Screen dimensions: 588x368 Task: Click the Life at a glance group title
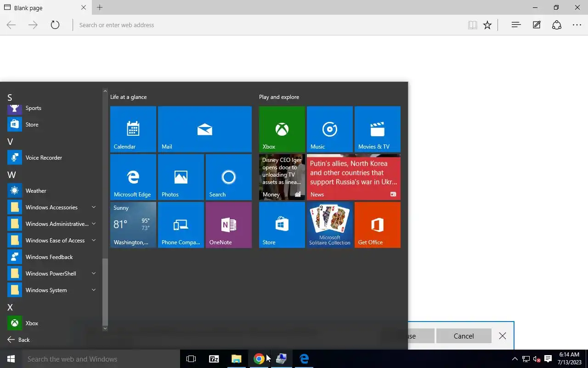tap(129, 97)
